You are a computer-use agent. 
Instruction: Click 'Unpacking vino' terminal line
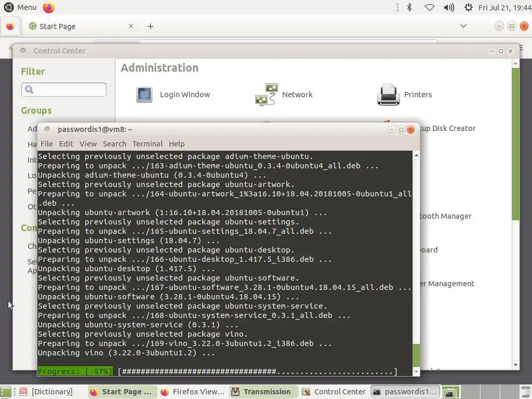click(126, 353)
